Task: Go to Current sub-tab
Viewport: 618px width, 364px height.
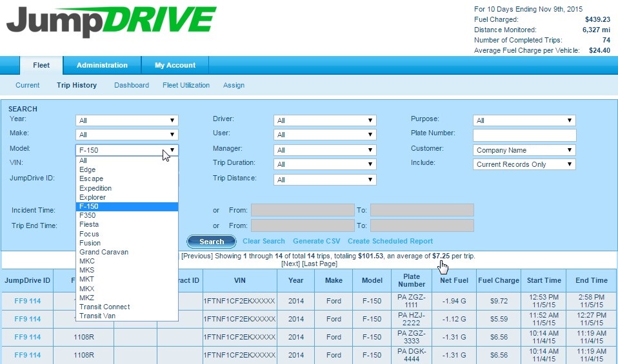Action: [28, 85]
